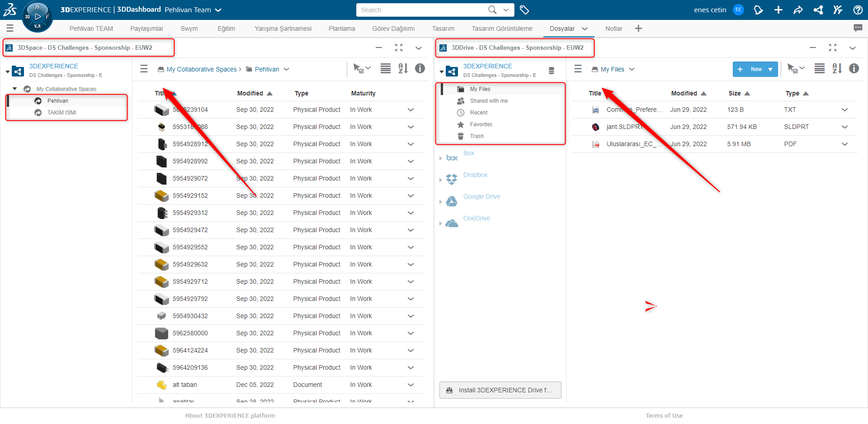The width and height of the screenshot is (868, 424).
Task: Switch 3DSpace list view layout icon
Action: [x=386, y=68]
